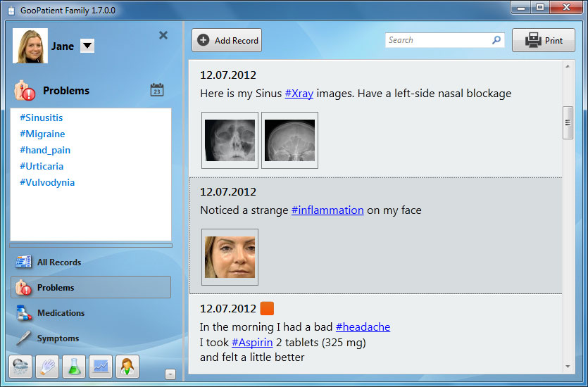Follow the #headache hashtag link
Viewport: 588px width, 387px height.
point(363,327)
